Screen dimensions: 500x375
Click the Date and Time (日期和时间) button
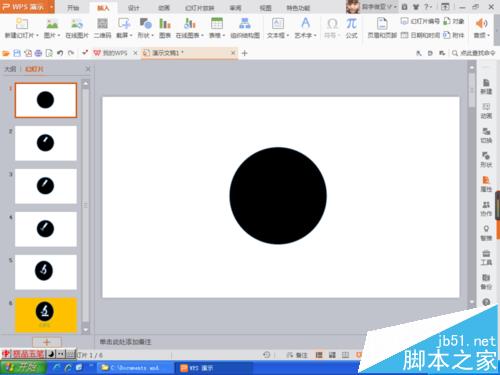point(420,35)
